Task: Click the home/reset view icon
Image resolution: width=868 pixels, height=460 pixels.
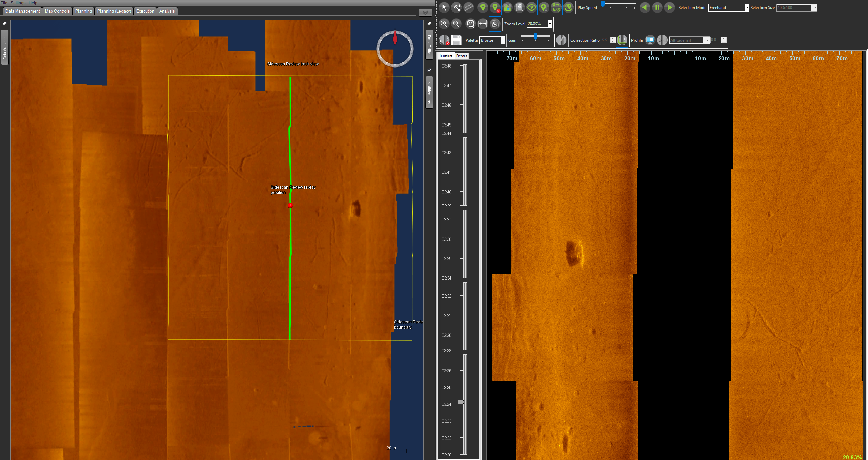Action: (x=470, y=24)
